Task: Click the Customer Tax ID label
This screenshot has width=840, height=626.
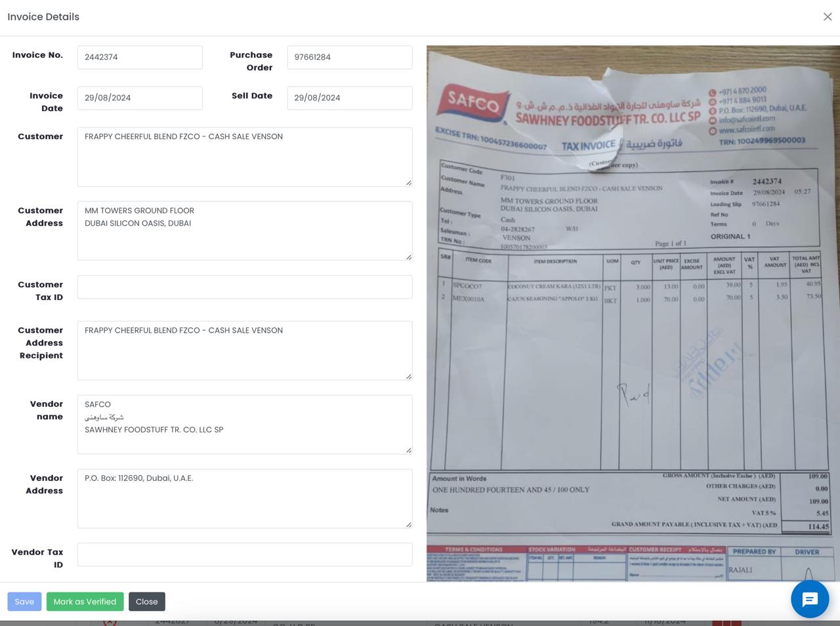Action: [x=40, y=291]
